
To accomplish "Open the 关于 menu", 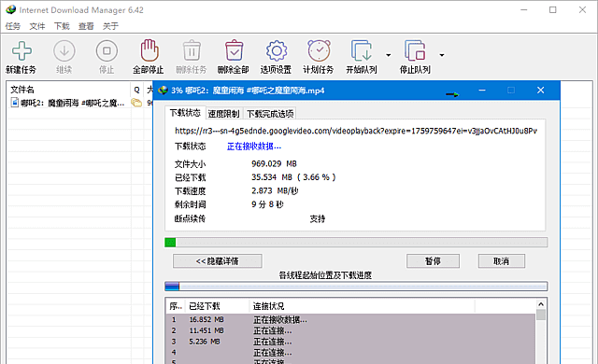I will click(x=110, y=26).
